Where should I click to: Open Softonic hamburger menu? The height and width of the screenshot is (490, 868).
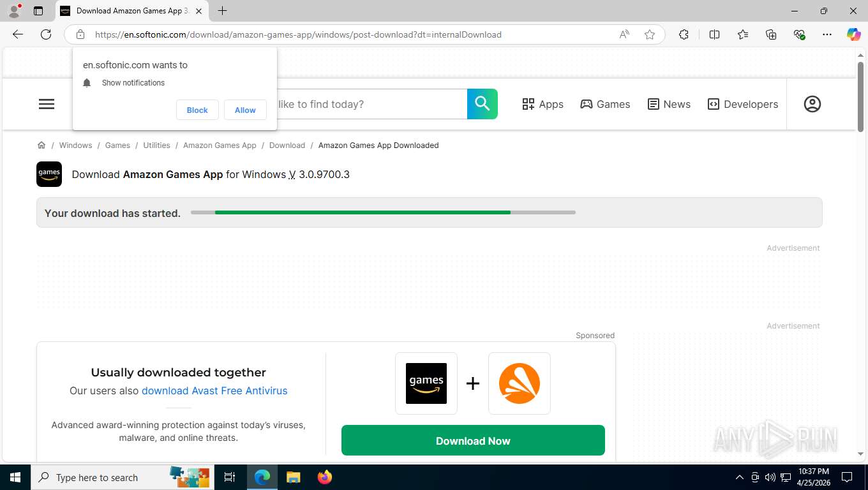(x=47, y=104)
